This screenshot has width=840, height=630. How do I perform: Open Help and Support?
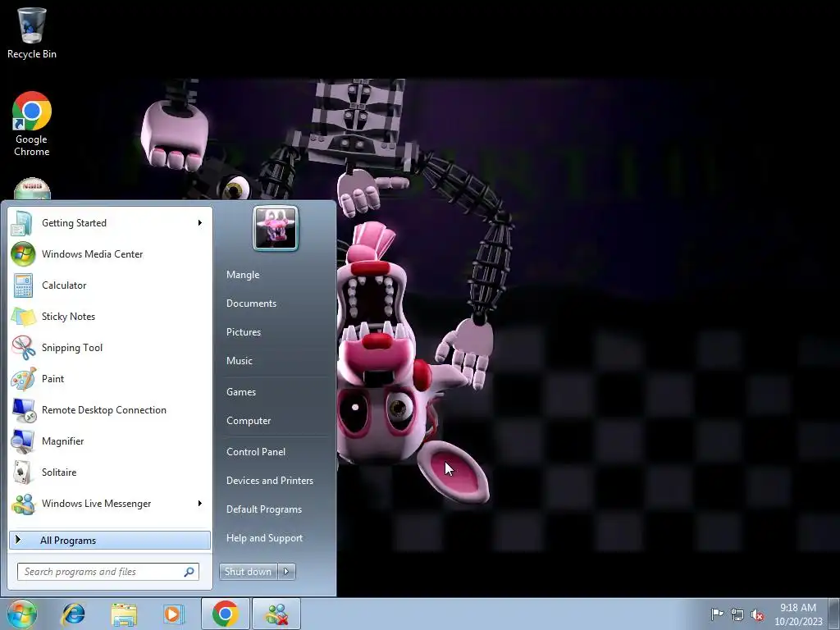pos(264,538)
